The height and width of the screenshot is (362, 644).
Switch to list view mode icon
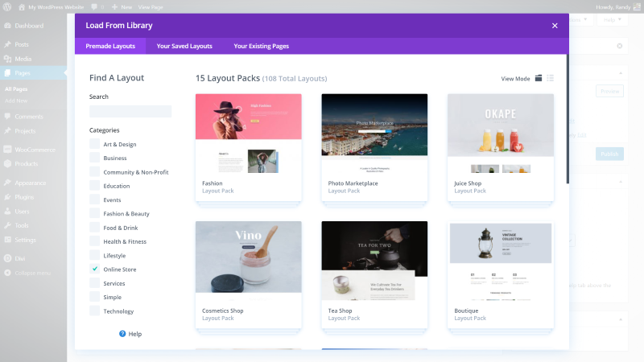tap(551, 78)
